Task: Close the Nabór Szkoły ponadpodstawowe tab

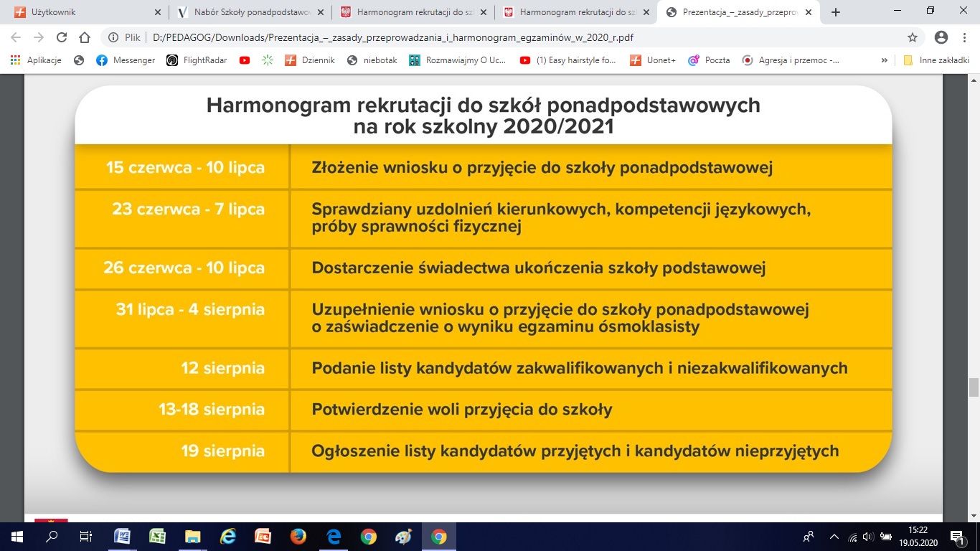Action: [x=321, y=12]
